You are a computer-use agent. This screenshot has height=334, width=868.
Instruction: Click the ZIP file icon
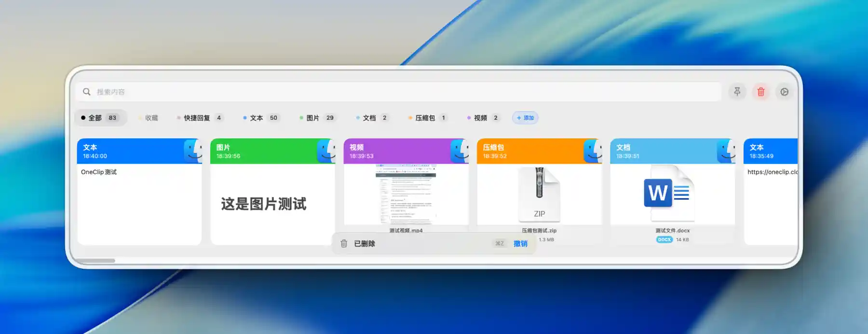(539, 193)
